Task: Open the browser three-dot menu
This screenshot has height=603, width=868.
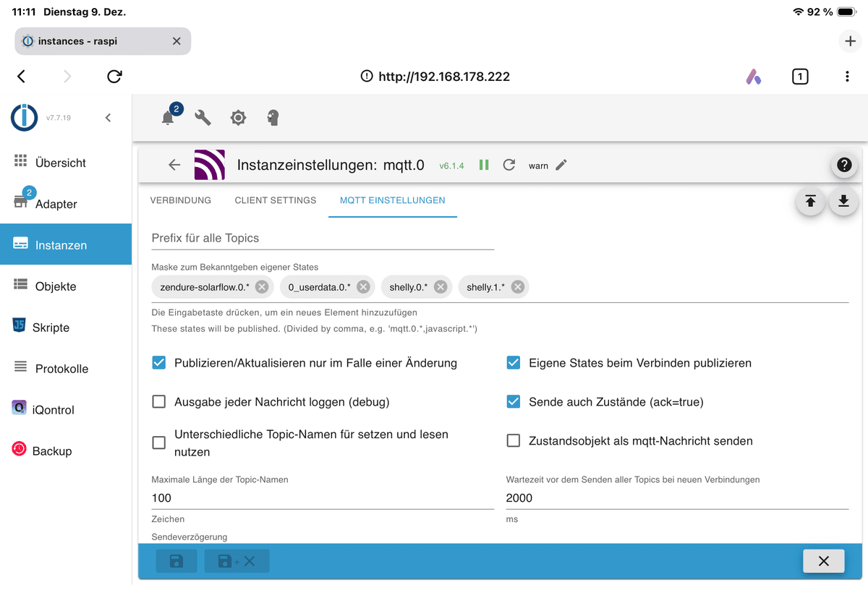Action: click(847, 77)
